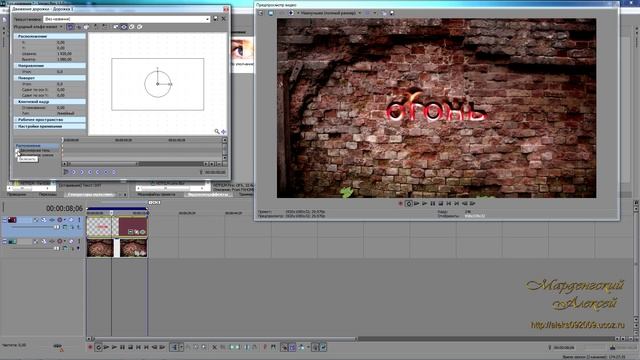
Task: Solo the second video track
Action: (79, 241)
